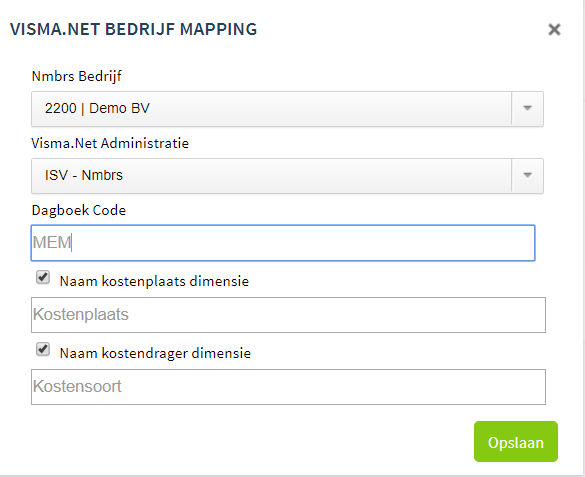Open the Nmbrs Bedrijf dropdown arrow

coord(527,109)
